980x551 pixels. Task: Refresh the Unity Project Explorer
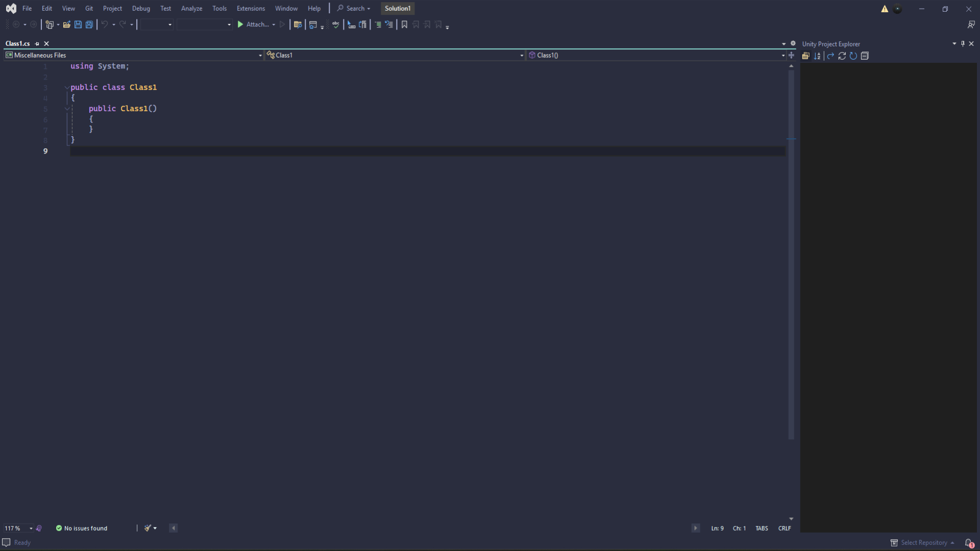pyautogui.click(x=842, y=56)
